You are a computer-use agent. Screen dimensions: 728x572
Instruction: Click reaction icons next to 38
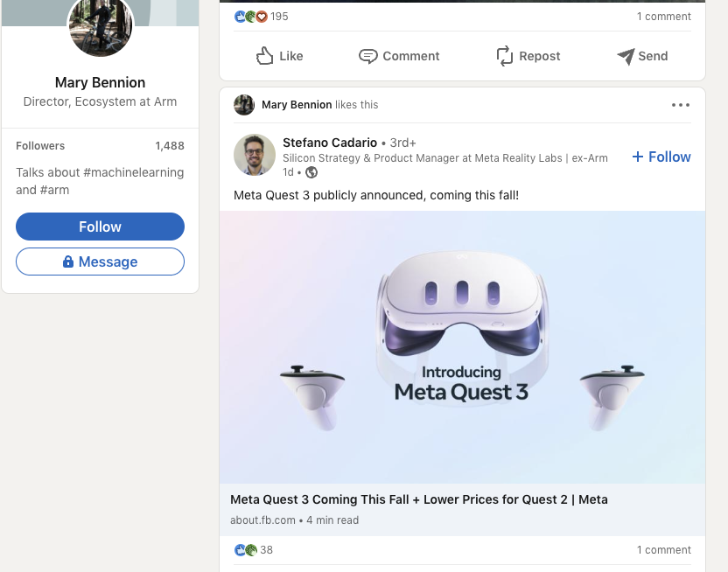click(246, 550)
